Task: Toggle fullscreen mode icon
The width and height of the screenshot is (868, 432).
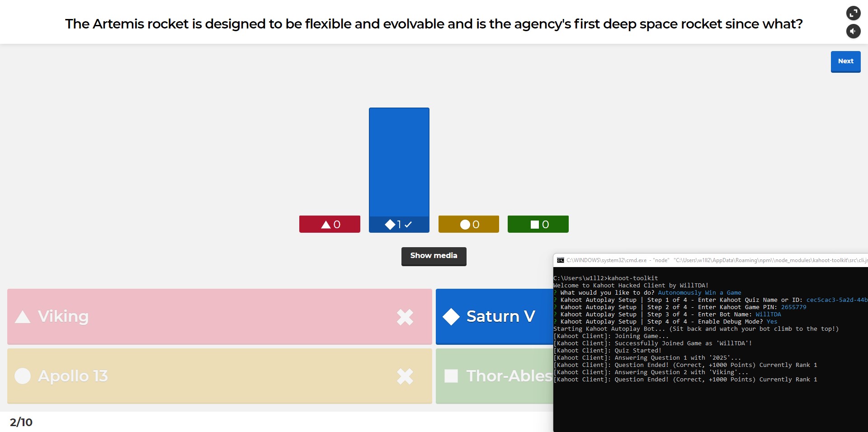Action: pos(853,13)
